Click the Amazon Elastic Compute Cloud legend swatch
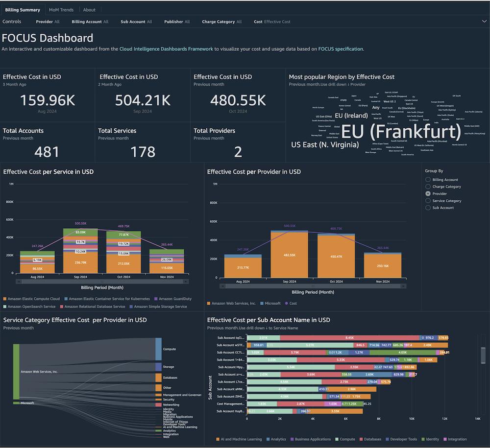This screenshot has width=490, height=448. pos(5,299)
